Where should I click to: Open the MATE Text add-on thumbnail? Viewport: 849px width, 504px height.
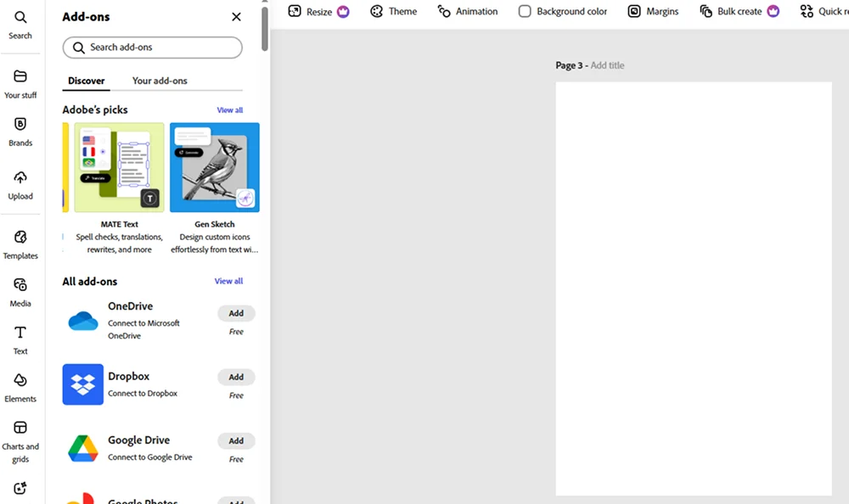[119, 167]
